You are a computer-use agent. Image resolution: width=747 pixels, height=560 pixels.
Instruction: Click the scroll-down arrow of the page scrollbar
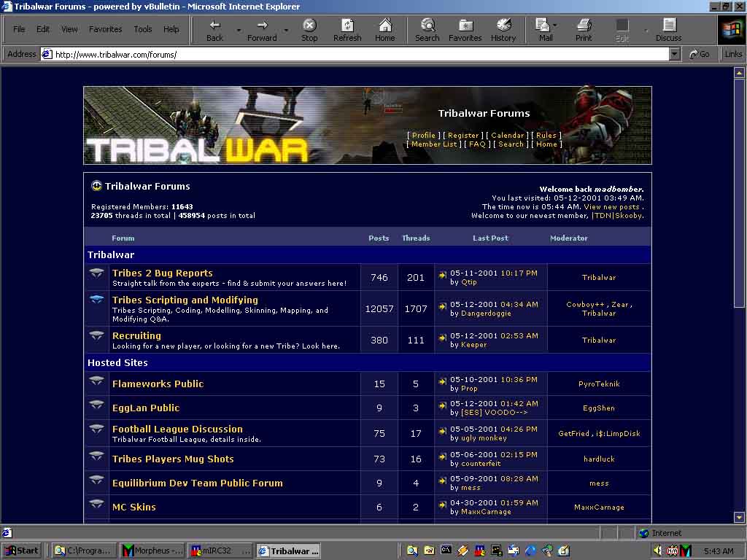[x=739, y=517]
